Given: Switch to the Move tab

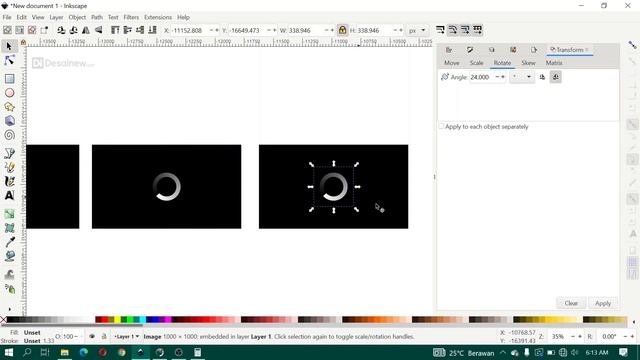Looking at the screenshot, I should tap(451, 63).
